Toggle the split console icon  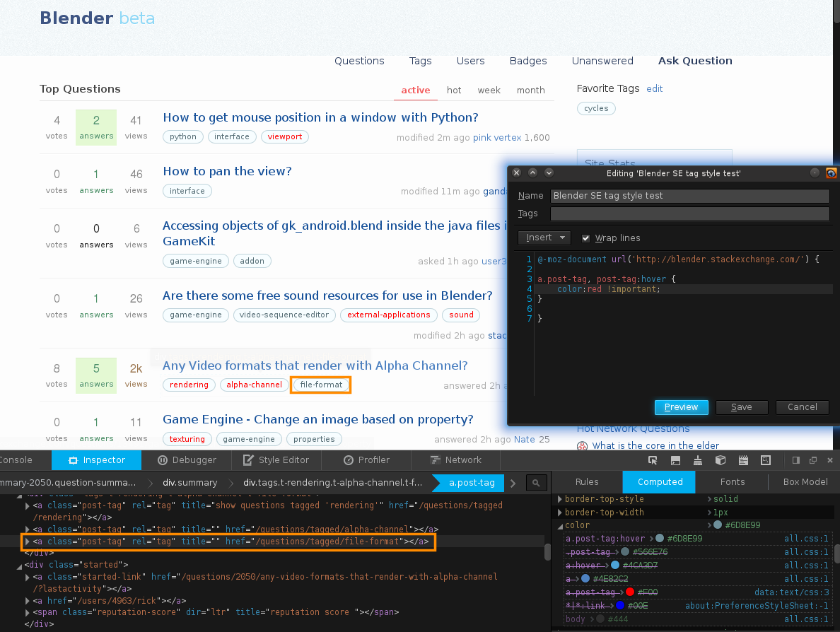click(675, 460)
